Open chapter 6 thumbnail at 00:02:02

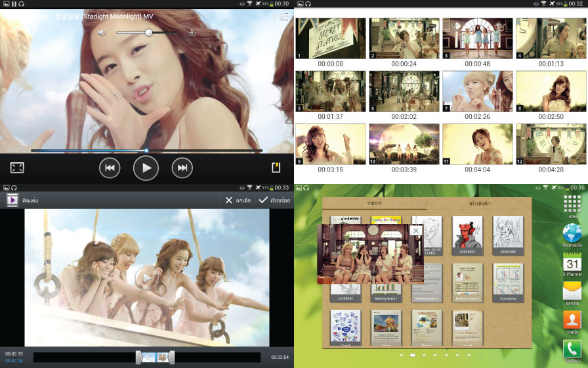click(404, 91)
